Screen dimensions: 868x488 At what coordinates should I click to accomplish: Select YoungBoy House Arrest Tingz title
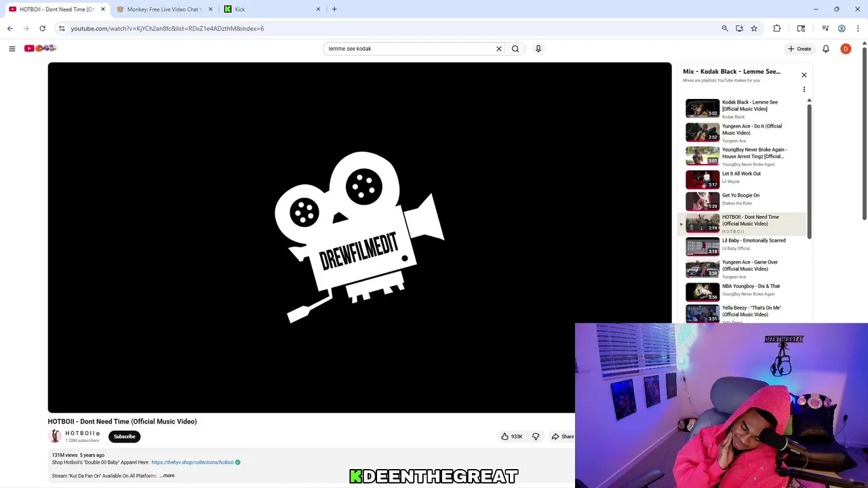754,153
